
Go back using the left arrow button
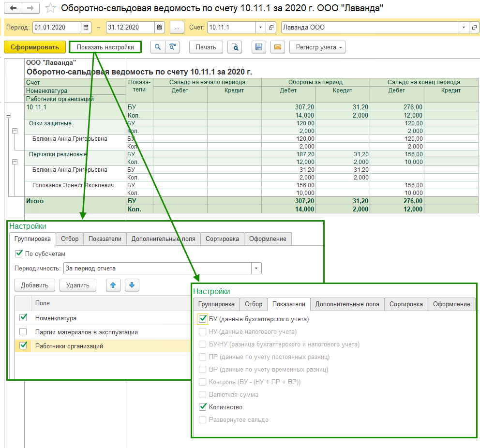click(x=13, y=8)
